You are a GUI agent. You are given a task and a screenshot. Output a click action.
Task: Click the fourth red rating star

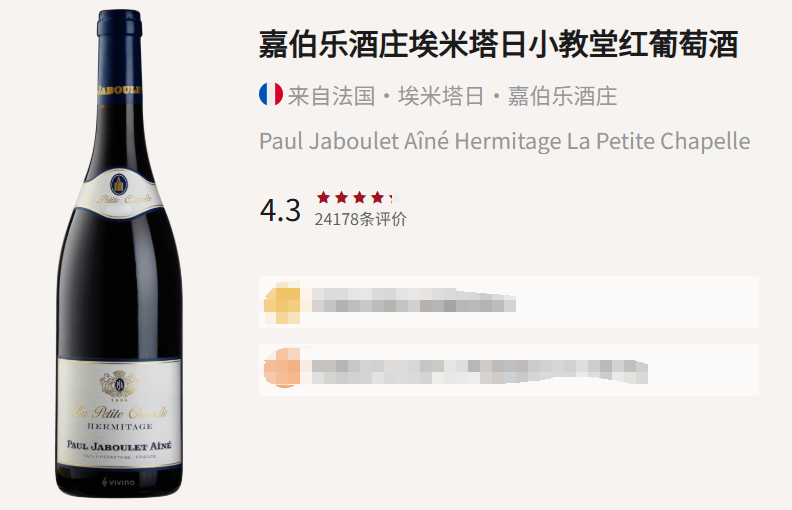(377, 197)
